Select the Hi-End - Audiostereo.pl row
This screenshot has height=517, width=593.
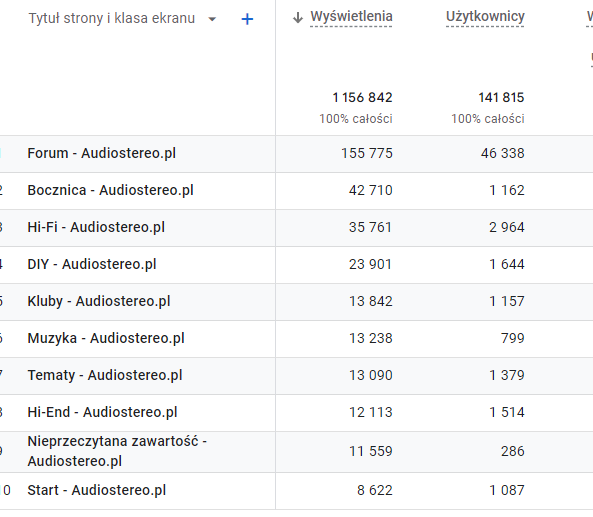[x=296, y=413]
